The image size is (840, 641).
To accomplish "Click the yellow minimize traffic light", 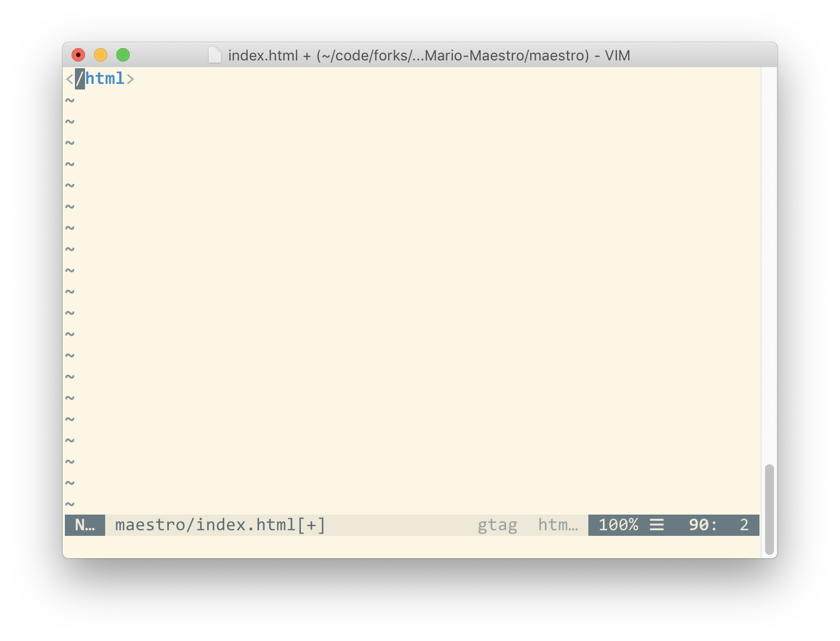I will 101,55.
